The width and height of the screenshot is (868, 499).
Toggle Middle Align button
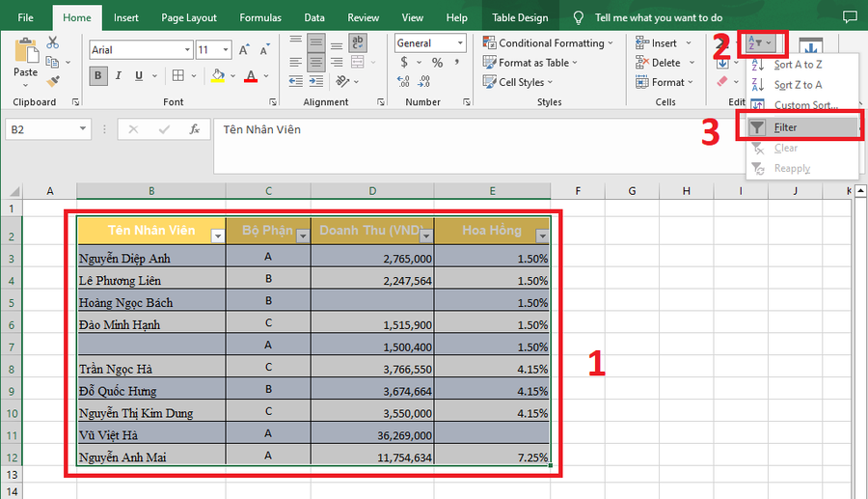click(316, 42)
